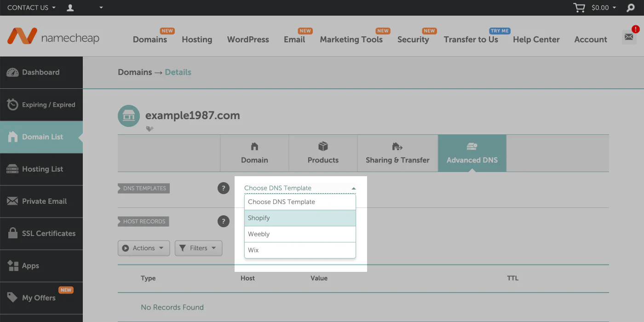Select Weebly from template list
644x322 pixels.
[300, 234]
